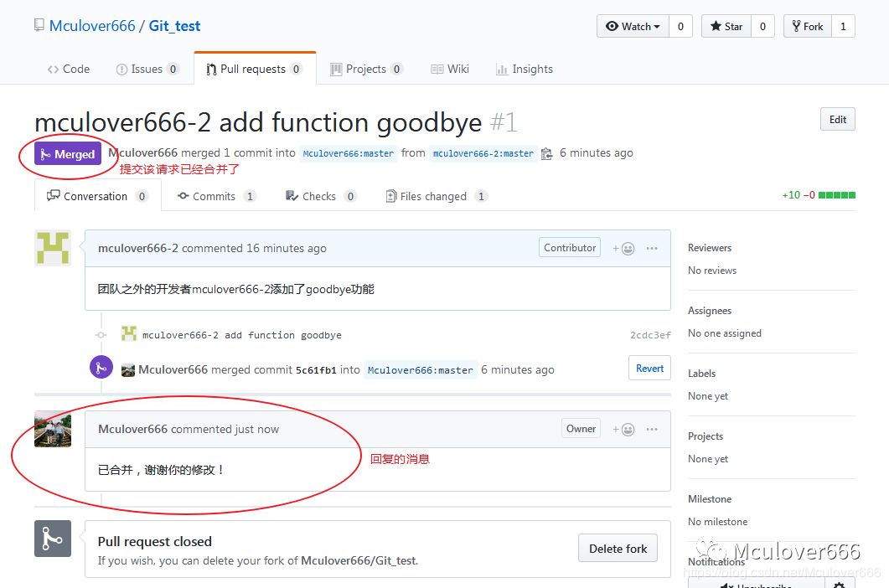Open commit 'mculover666-2 add function goodbye'

point(241,334)
